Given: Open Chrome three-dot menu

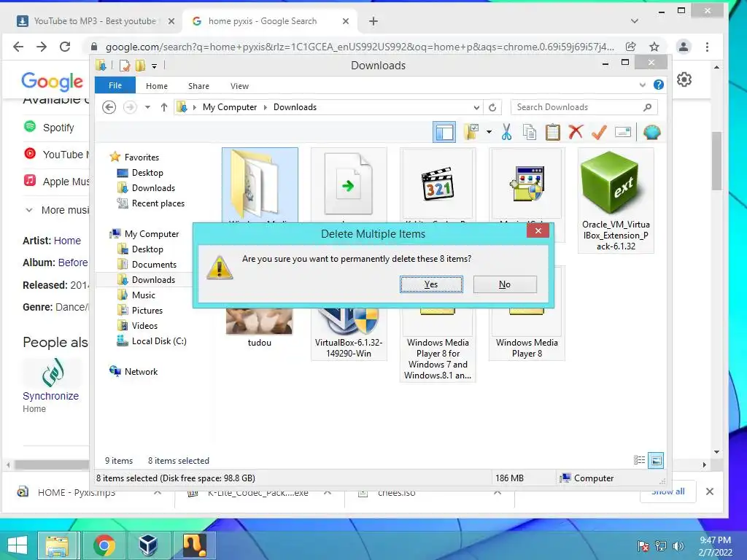Looking at the screenshot, I should click(707, 46).
